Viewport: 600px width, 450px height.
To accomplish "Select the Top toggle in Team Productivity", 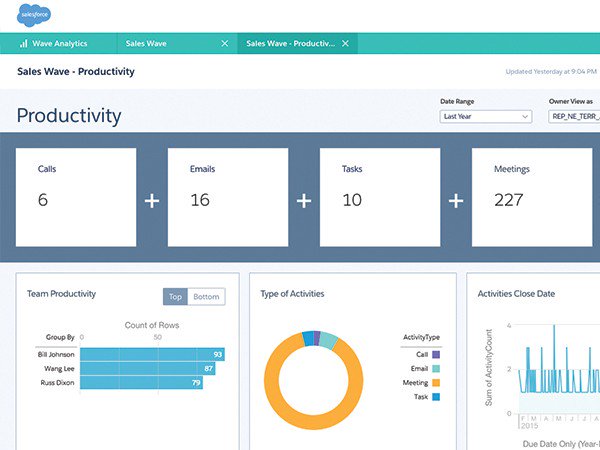I will pos(175,297).
